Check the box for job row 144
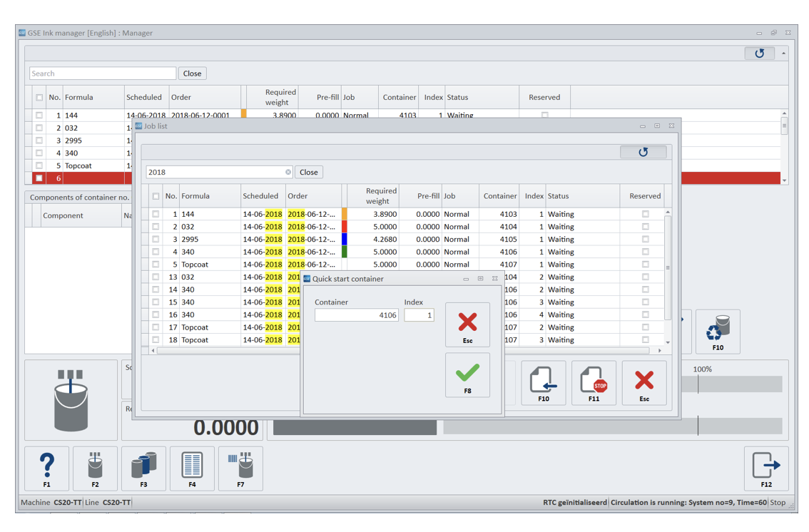The height and width of the screenshot is (532, 809). 156,214
